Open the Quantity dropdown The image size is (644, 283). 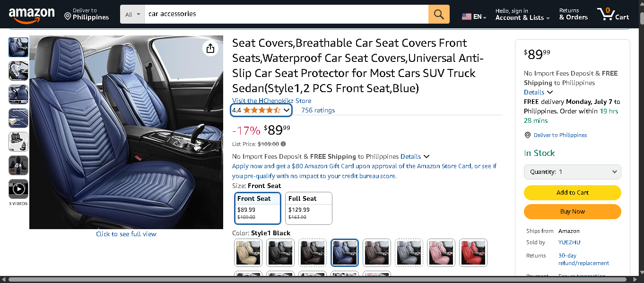(572, 172)
